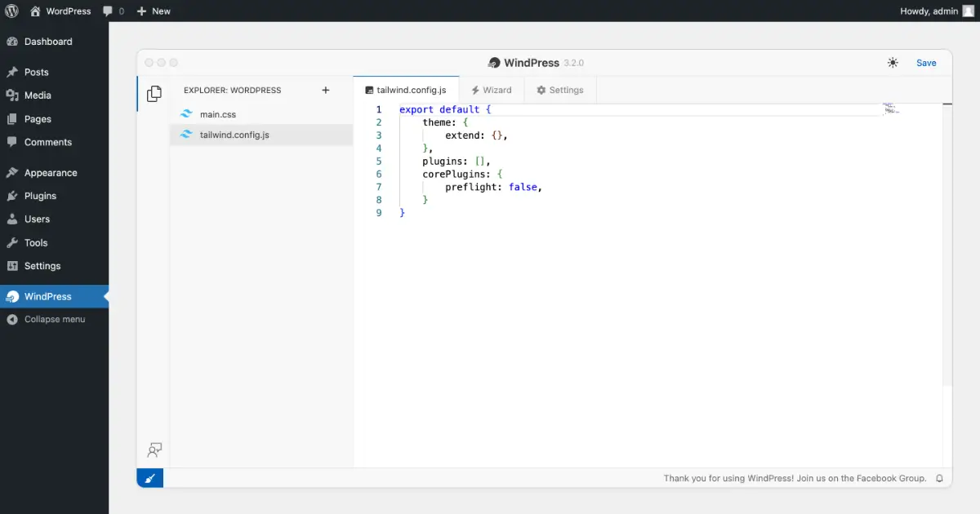Open the feedback chat icon in sidebar
This screenshot has height=514, width=980.
154,450
